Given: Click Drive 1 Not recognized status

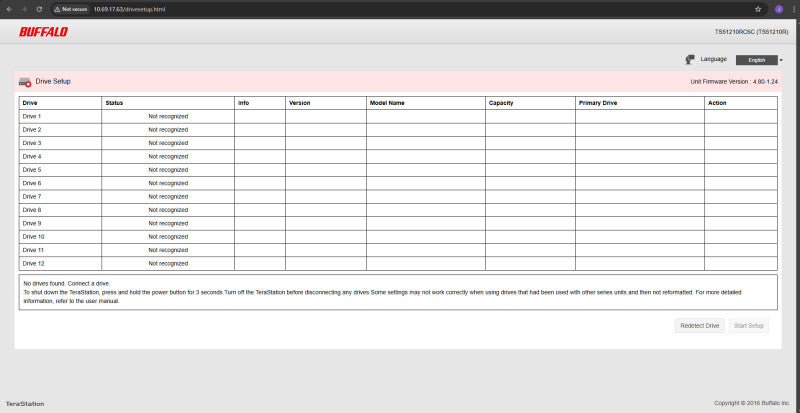Looking at the screenshot, I should click(x=168, y=116).
